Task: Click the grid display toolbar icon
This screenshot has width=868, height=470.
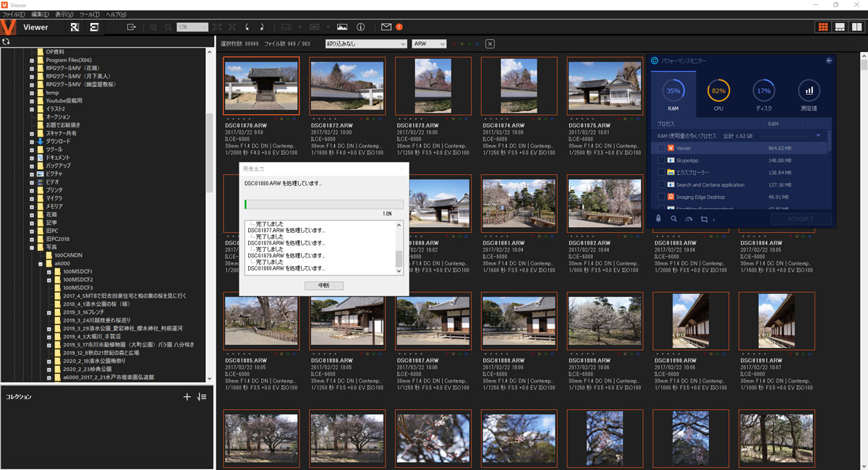Action: tap(315, 27)
